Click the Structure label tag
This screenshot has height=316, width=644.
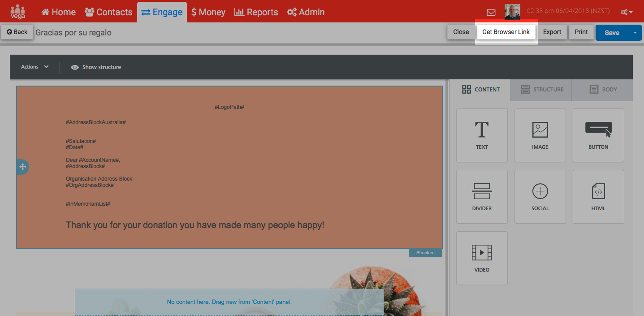[x=425, y=253]
